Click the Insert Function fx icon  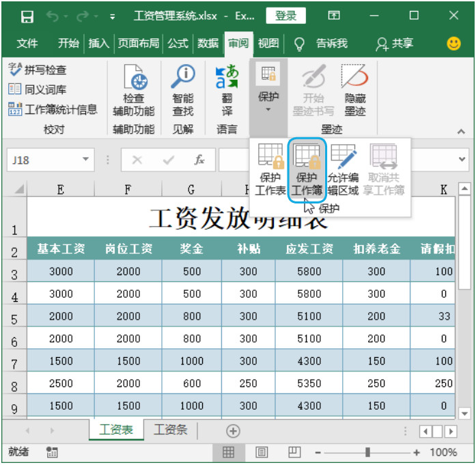coord(199,159)
